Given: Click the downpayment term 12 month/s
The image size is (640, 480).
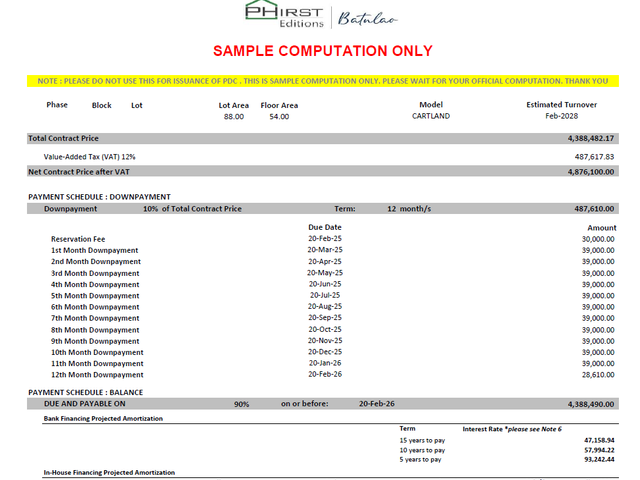Looking at the screenshot, I should click(409, 209).
